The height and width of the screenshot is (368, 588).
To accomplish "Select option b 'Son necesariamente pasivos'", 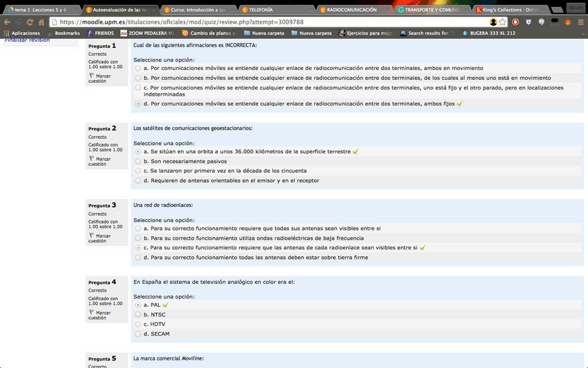I will 138,161.
